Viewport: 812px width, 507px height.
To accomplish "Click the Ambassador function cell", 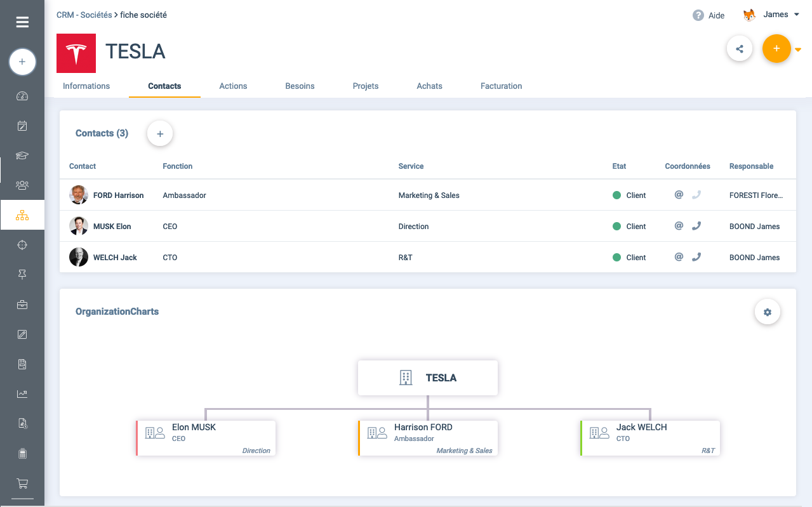I will click(184, 195).
